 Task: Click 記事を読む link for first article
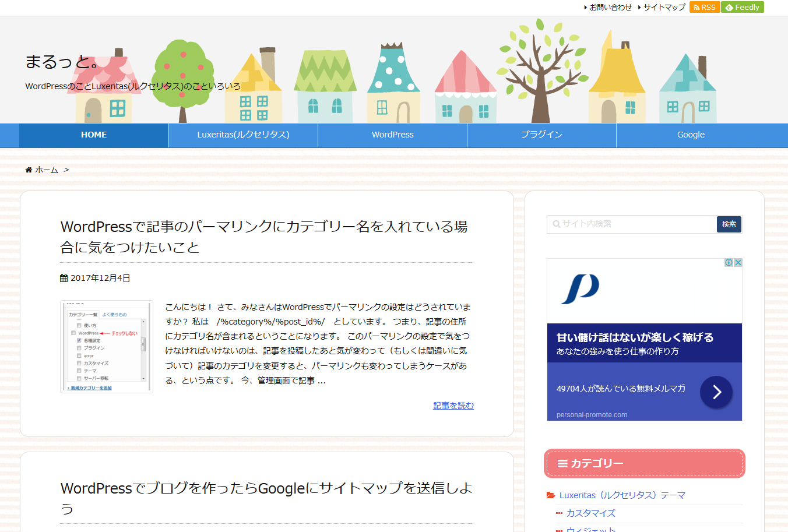pyautogui.click(x=453, y=406)
